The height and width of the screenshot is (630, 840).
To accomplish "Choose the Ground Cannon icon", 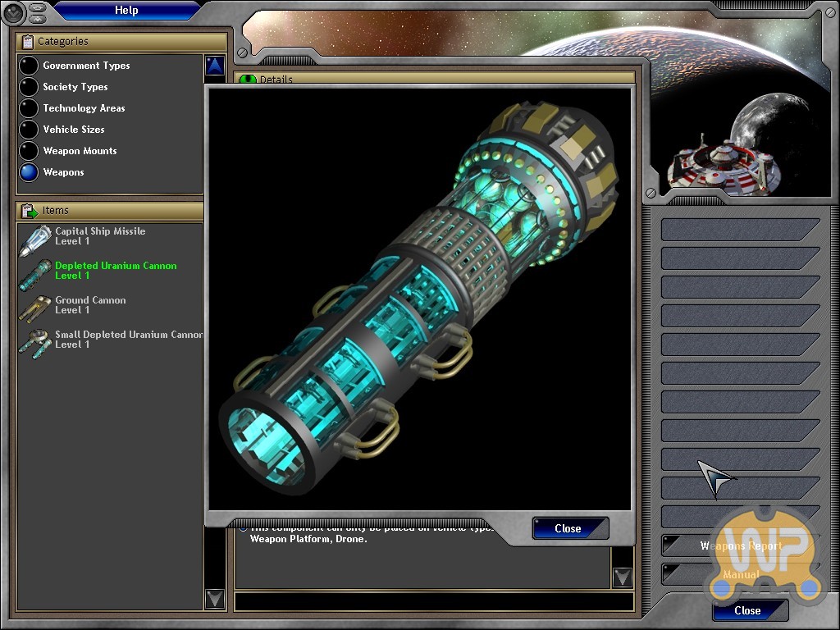I will tap(34, 307).
